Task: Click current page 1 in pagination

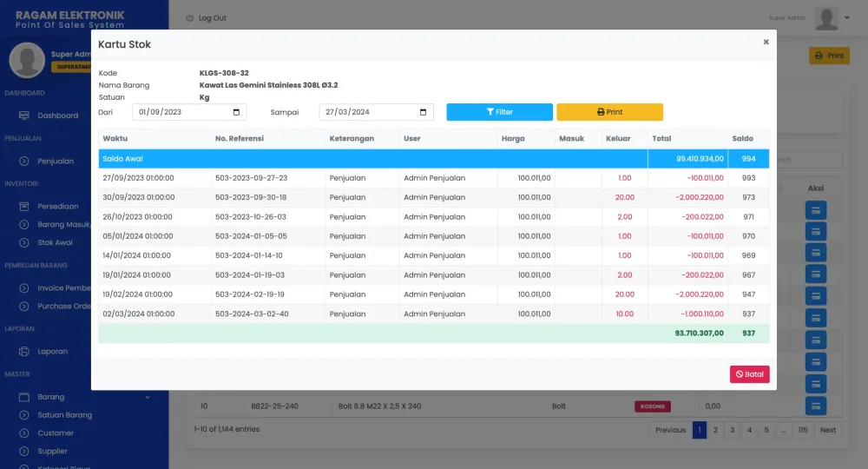Action: (x=699, y=430)
